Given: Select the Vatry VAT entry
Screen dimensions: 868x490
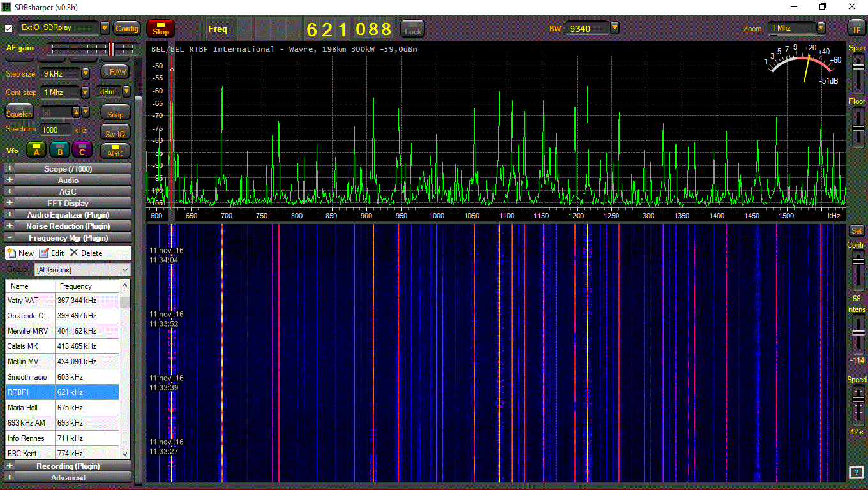Looking at the screenshot, I should point(62,301).
